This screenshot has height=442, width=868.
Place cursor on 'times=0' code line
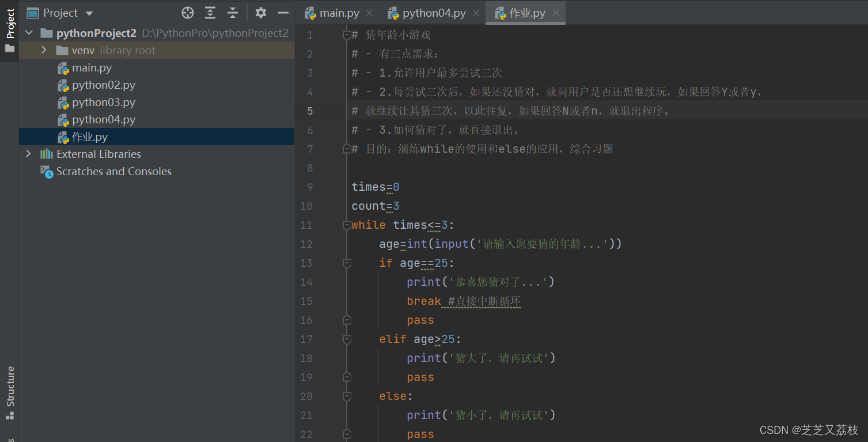tap(376, 187)
